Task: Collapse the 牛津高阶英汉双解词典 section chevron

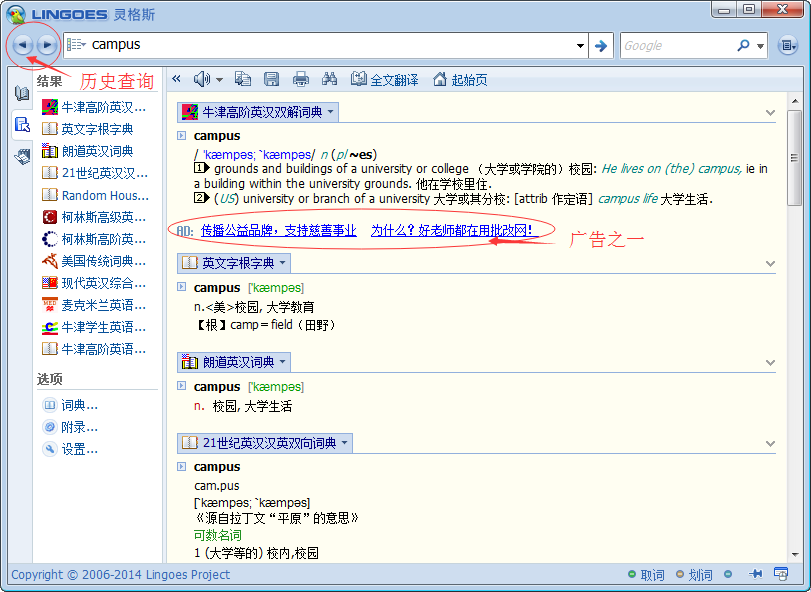Action: point(770,112)
